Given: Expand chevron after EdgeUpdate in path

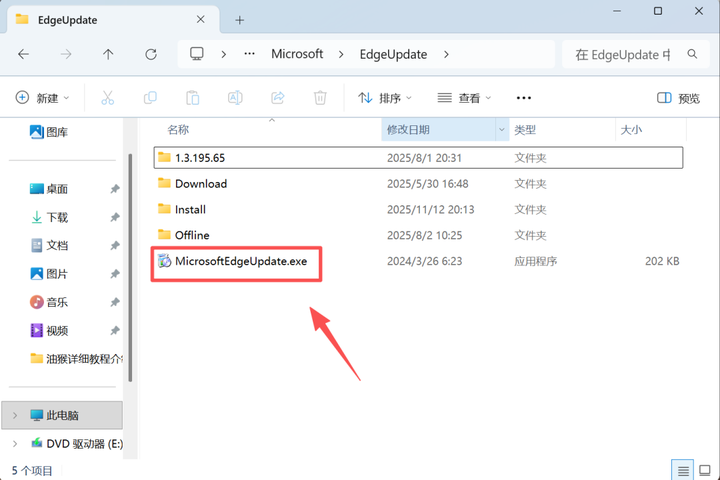Looking at the screenshot, I should pos(446,54).
